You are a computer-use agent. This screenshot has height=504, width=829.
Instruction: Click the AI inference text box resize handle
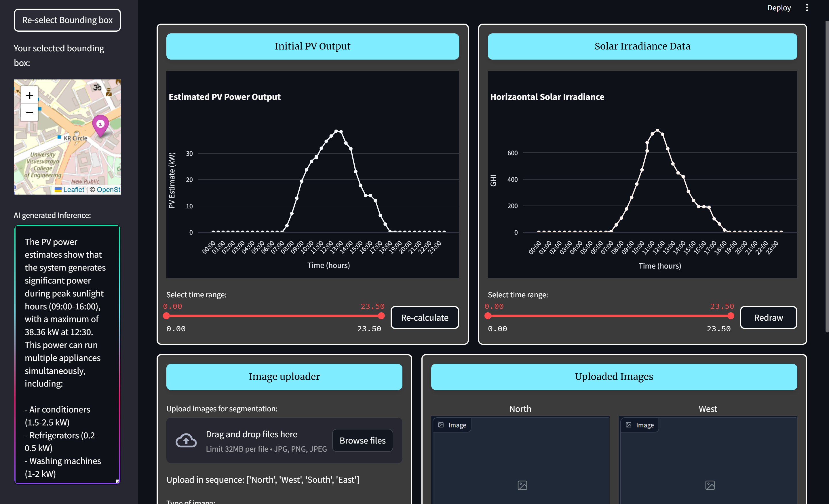point(117,481)
